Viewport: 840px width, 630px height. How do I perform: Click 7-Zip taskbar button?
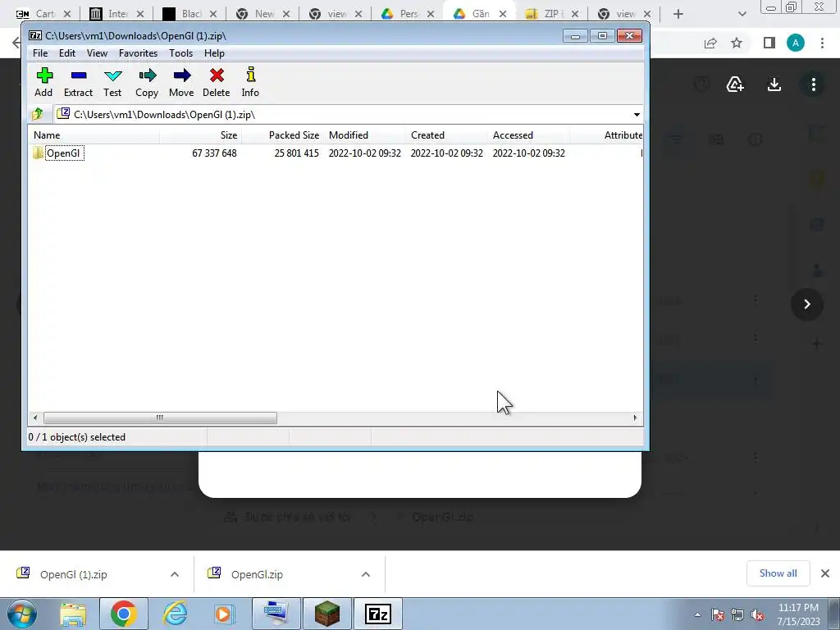tap(377, 614)
